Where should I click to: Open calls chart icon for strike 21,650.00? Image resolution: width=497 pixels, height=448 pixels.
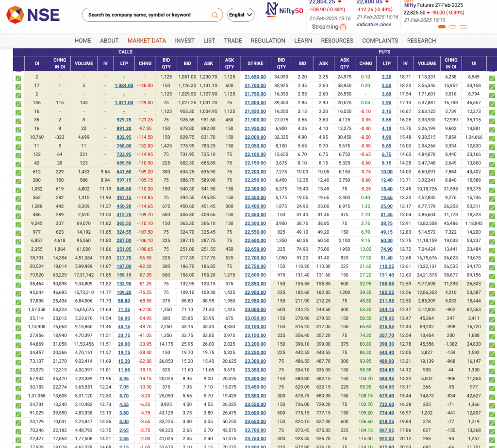(x=18, y=78)
